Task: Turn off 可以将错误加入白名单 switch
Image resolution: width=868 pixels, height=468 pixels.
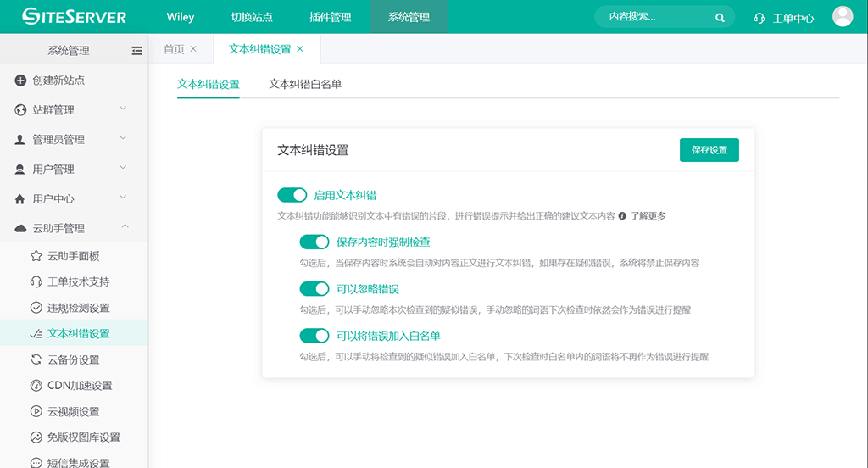Action: [314, 336]
